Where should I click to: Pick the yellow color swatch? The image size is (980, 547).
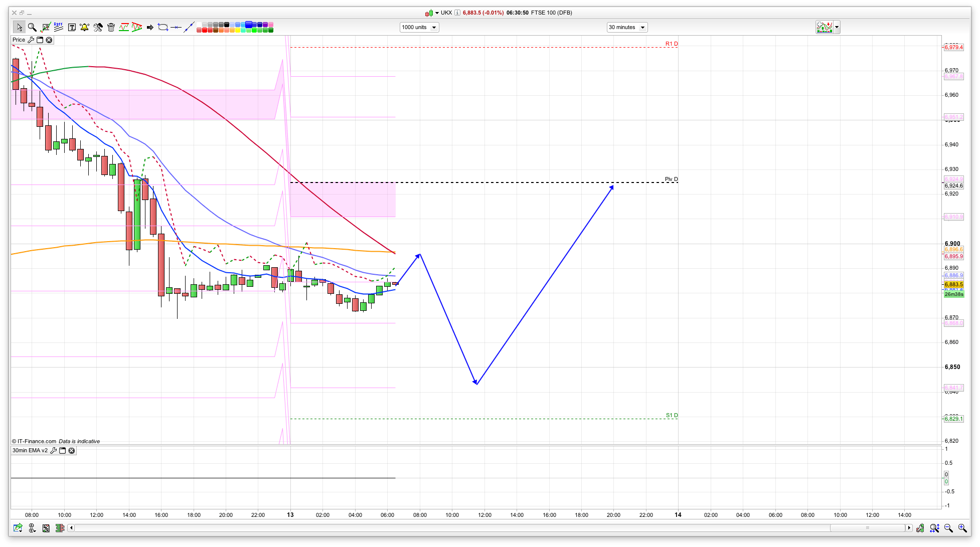238,30
